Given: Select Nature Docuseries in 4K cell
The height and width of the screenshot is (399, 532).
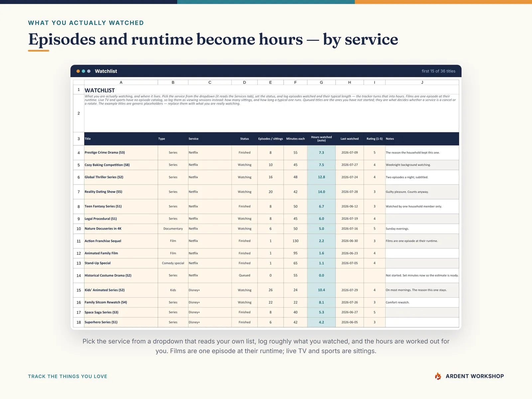Looking at the screenshot, I should (x=121, y=229).
